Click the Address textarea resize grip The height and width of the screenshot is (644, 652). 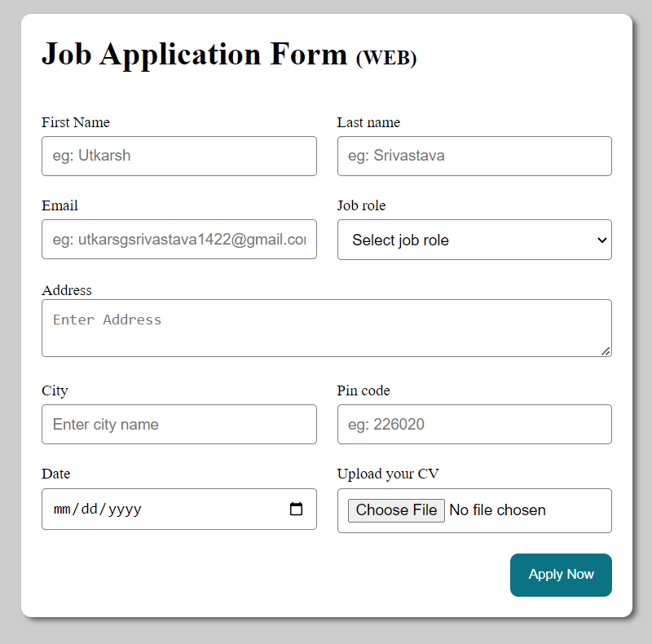click(x=606, y=351)
